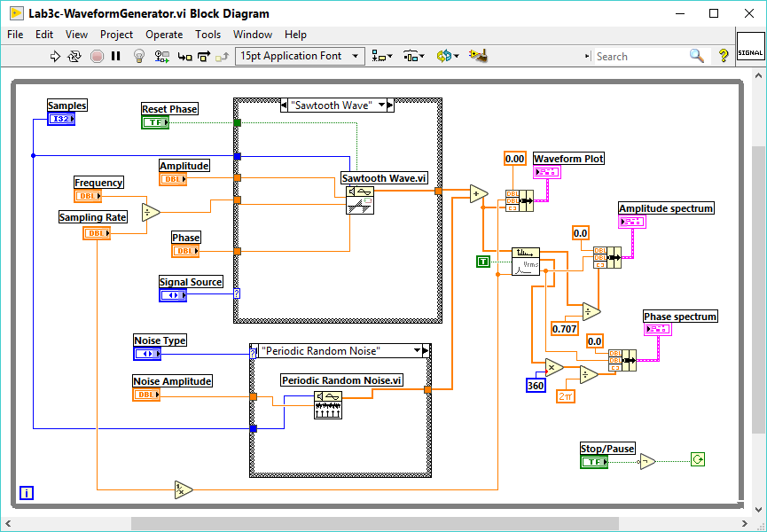Open the Tools menu
Viewport: 767px width, 532px height.
pyautogui.click(x=207, y=35)
